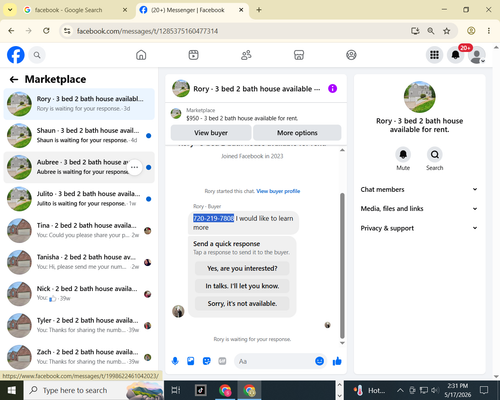Viewport: 500px width, 400px height.
Task: Open the Nick conversation
Action: coord(79,294)
